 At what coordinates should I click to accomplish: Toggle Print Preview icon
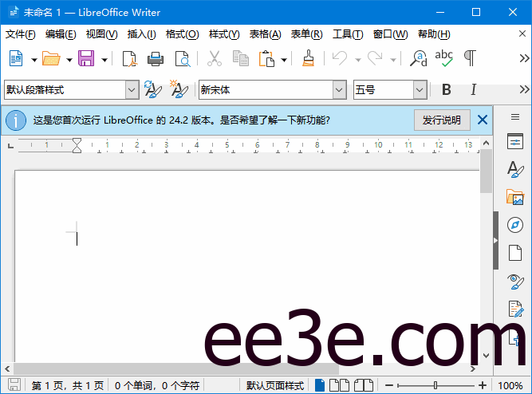pos(183,59)
